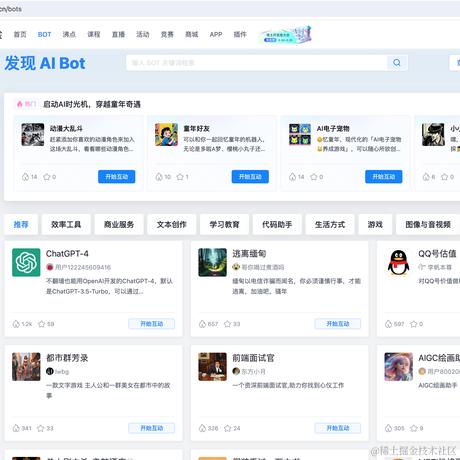Open the QQ penguin icon
Viewport: 460px width, 460px height.
click(398, 262)
